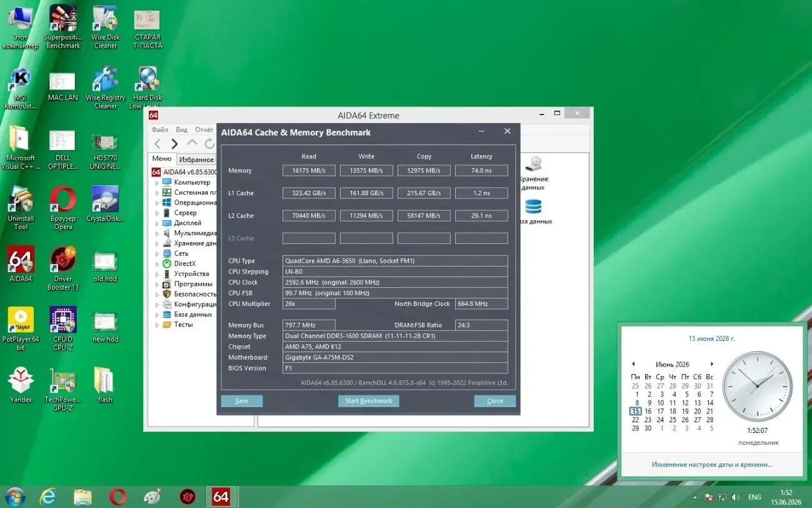Expand the Сервер tree node
Screen dimensions: 812x508
[157, 213]
